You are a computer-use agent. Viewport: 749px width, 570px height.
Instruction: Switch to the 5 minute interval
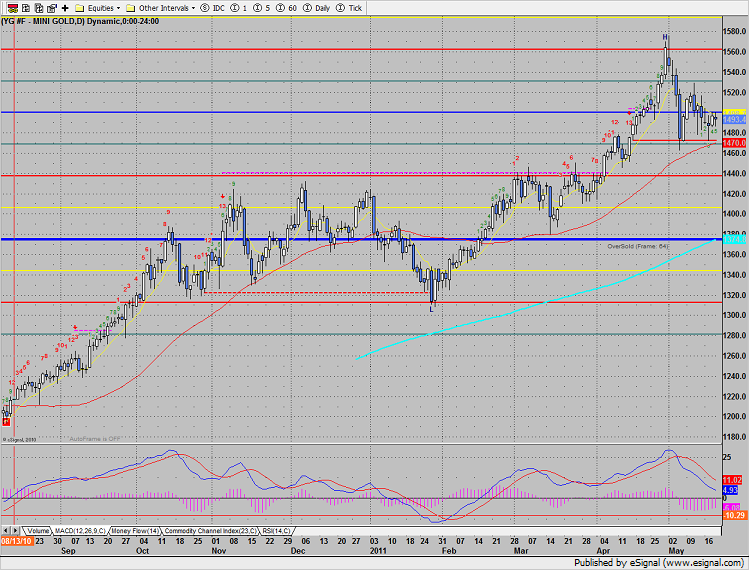[x=261, y=8]
